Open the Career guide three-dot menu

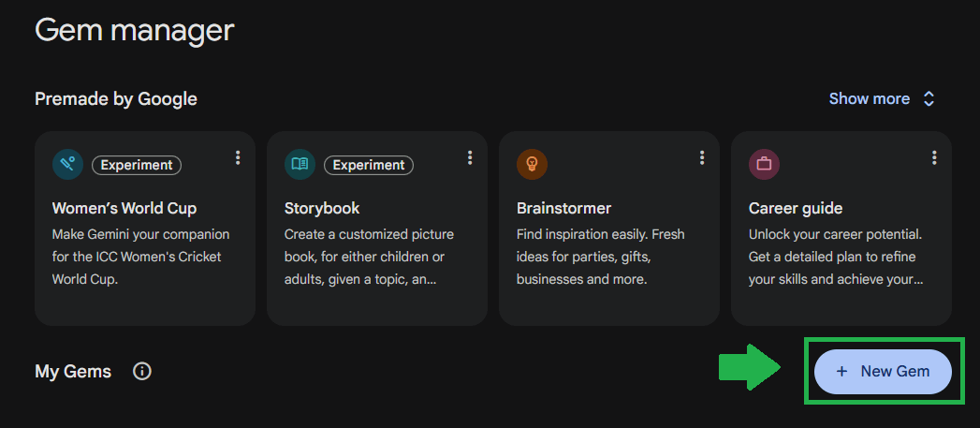click(x=934, y=157)
